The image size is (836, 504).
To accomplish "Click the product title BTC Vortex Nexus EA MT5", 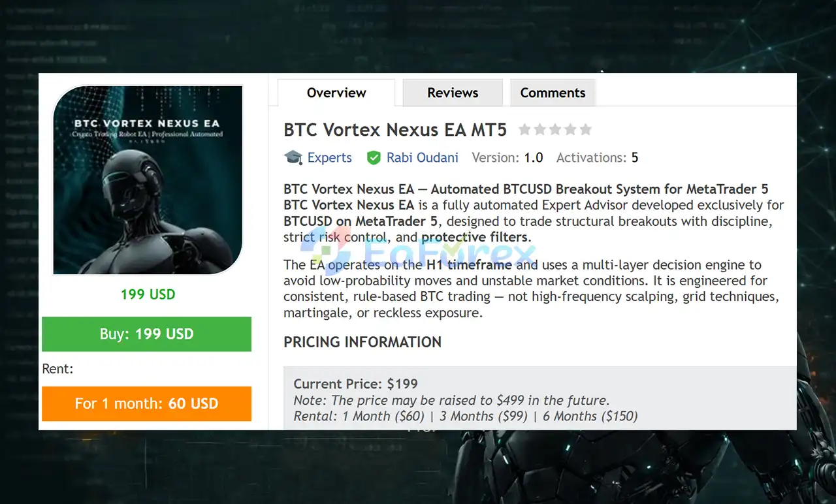I will pos(394,129).
